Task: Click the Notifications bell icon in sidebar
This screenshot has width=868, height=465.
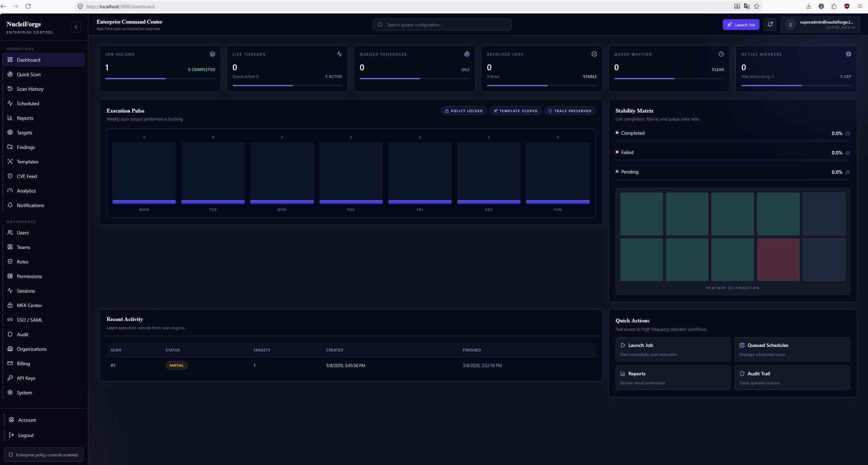Action: click(10, 205)
